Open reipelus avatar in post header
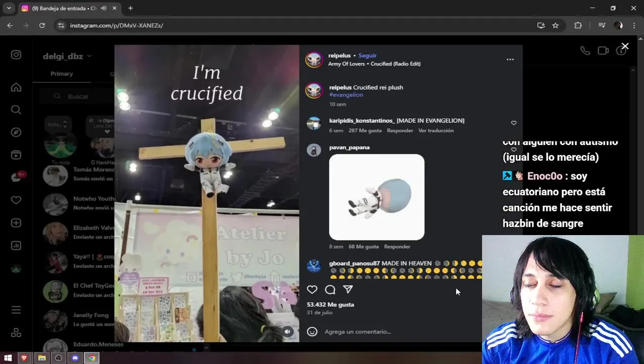This screenshot has height=364, width=644. (x=314, y=60)
